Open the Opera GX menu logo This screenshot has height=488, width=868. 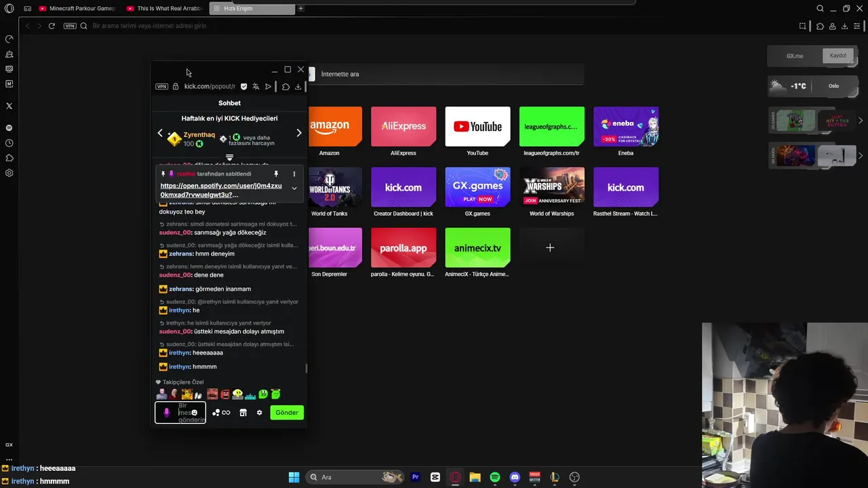coord(9,9)
